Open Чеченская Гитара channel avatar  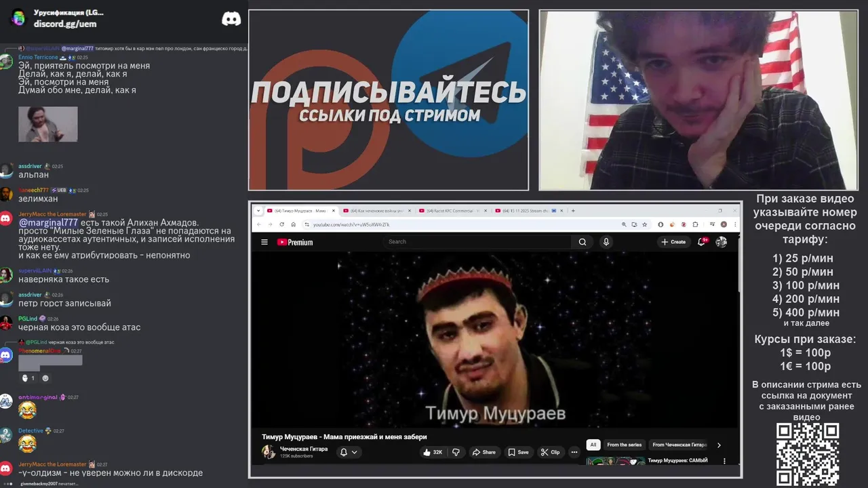(x=269, y=452)
